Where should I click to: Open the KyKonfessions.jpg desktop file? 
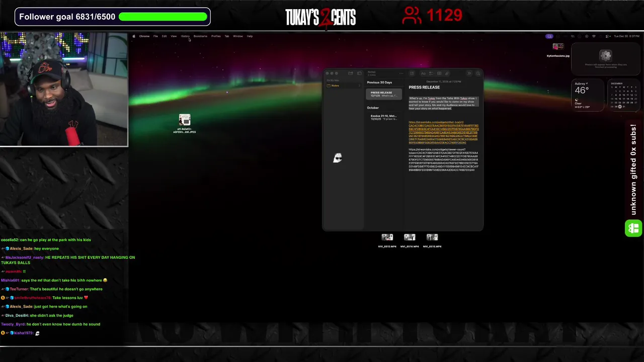pyautogui.click(x=558, y=50)
